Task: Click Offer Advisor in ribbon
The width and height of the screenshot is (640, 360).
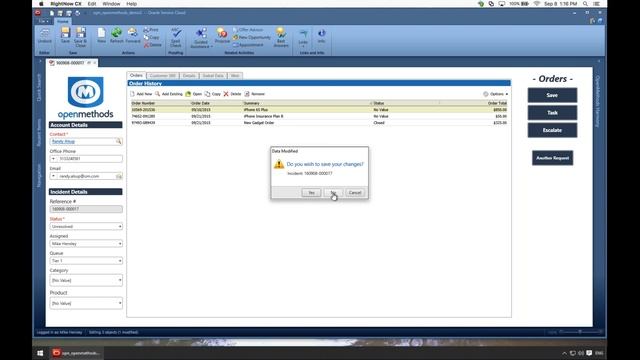Action: tap(248, 30)
